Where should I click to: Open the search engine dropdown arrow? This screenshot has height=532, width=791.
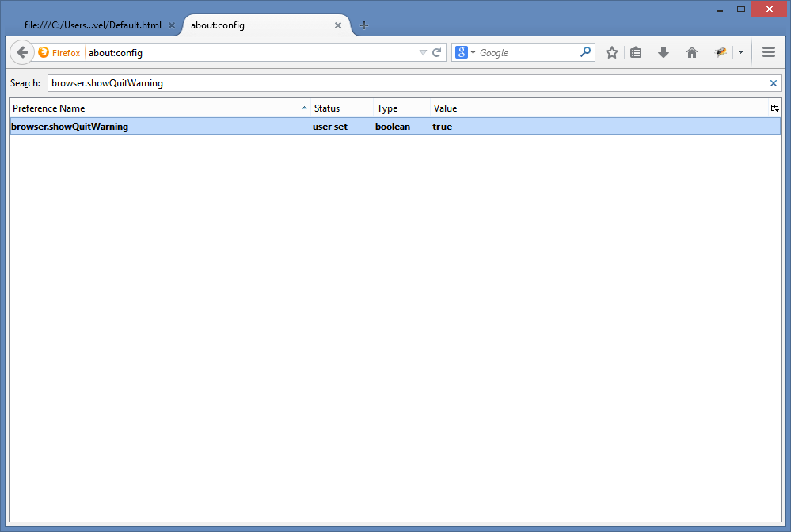[x=473, y=52]
